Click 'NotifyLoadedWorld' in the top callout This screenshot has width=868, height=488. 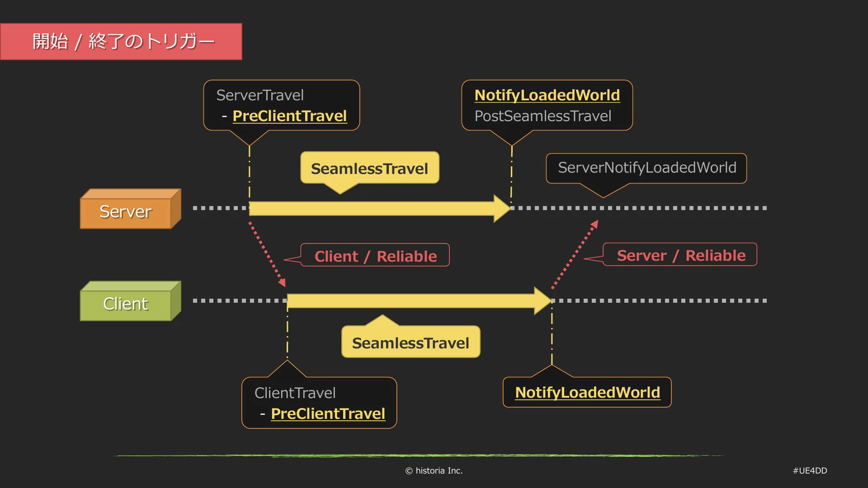click(x=547, y=95)
